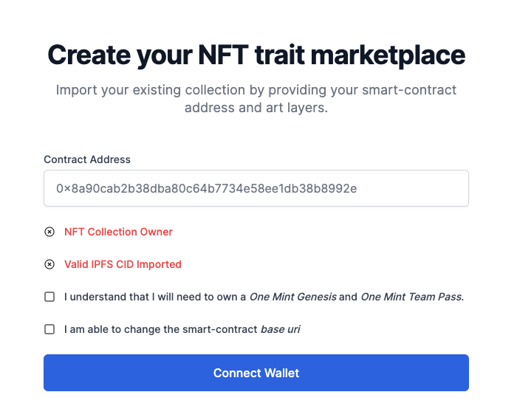Image resolution: width=517 pixels, height=420 pixels.
Task: Click the X icon beside Valid IPFS CID Imported
Action: point(49,264)
